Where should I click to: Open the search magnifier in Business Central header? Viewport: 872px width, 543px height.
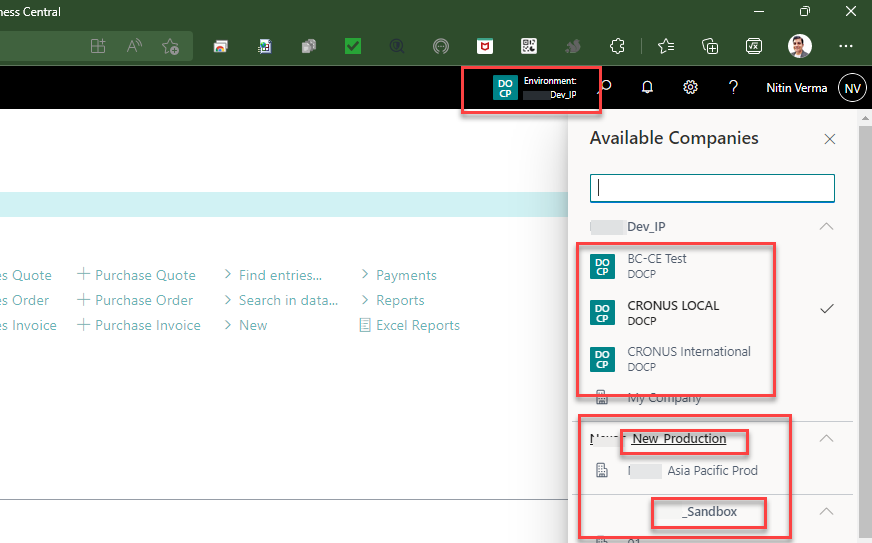click(x=605, y=88)
